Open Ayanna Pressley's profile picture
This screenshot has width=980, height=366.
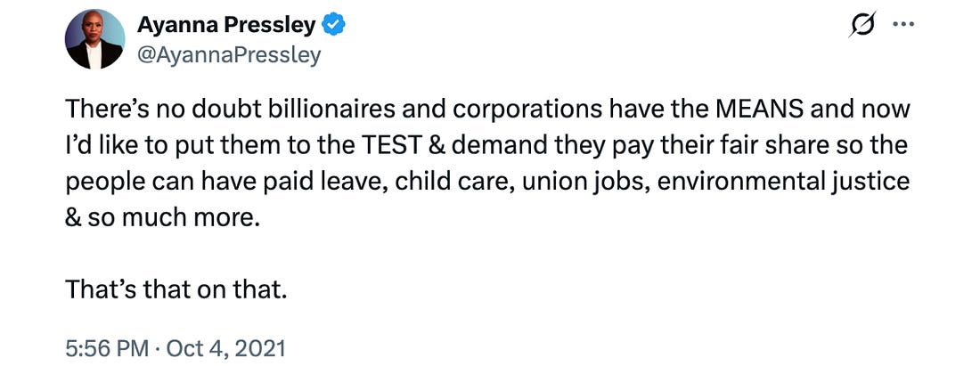94,41
